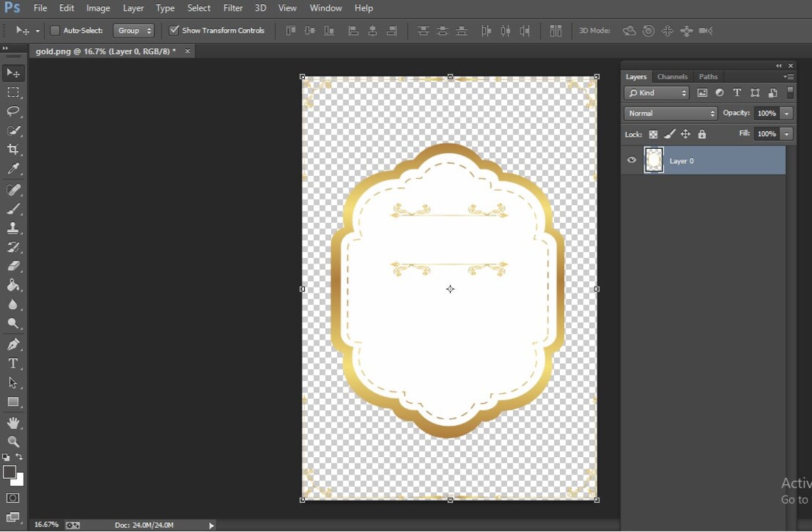This screenshot has width=812, height=532.
Task: Select the Clone Stamp tool
Action: tap(14, 228)
